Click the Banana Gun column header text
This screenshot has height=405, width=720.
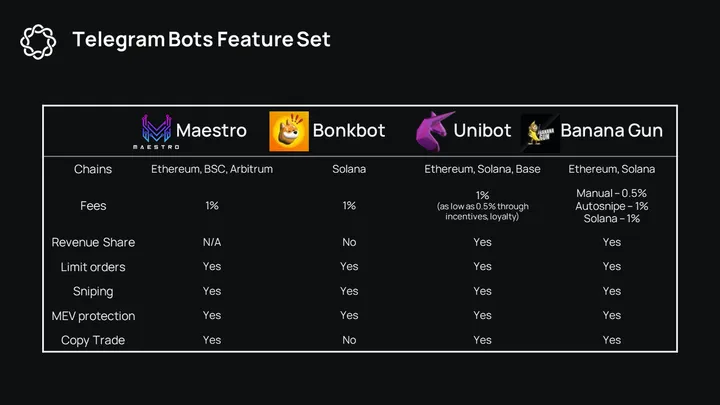(611, 131)
